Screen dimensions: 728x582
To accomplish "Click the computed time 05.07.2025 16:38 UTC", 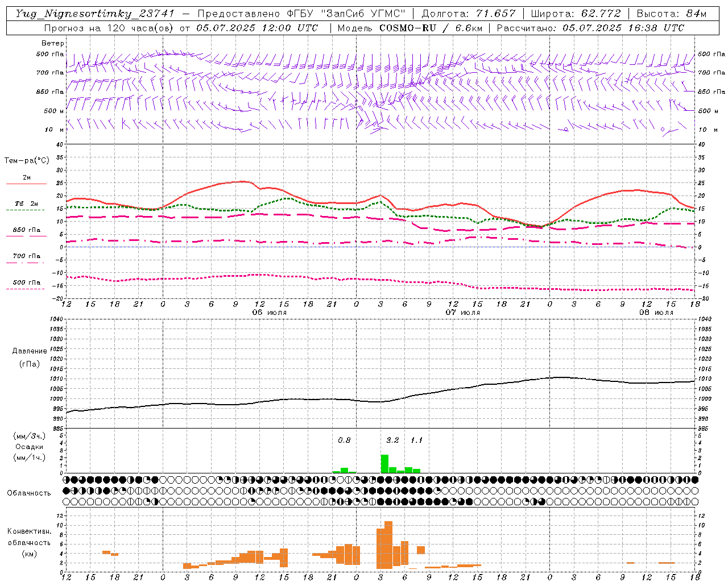I will (x=623, y=28).
